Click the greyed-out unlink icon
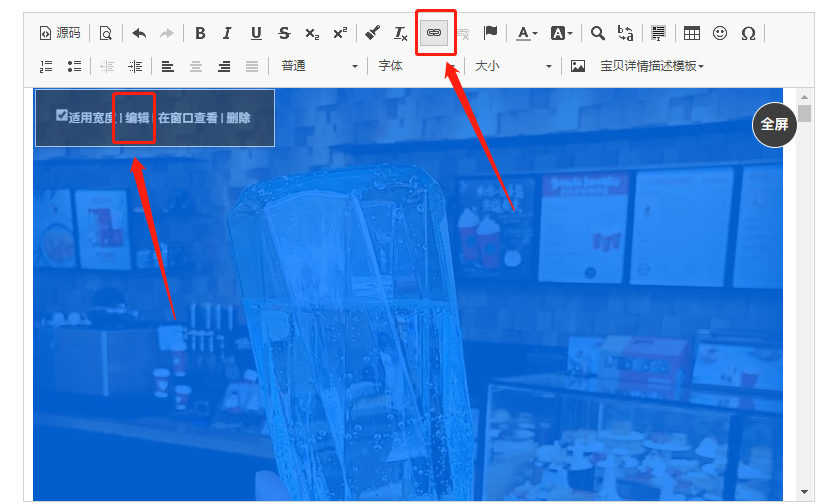The height and width of the screenshot is (504, 827). (463, 33)
